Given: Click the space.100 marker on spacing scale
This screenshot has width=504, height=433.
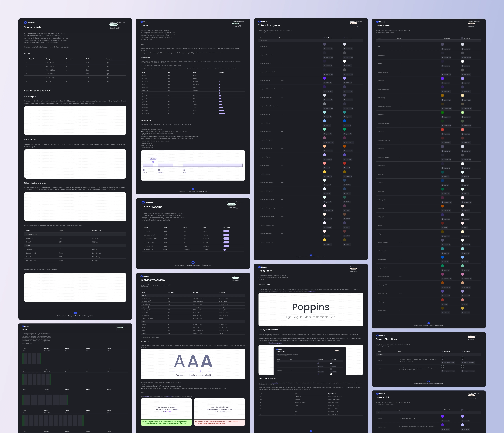Looking at the screenshot, I should (x=153, y=162).
